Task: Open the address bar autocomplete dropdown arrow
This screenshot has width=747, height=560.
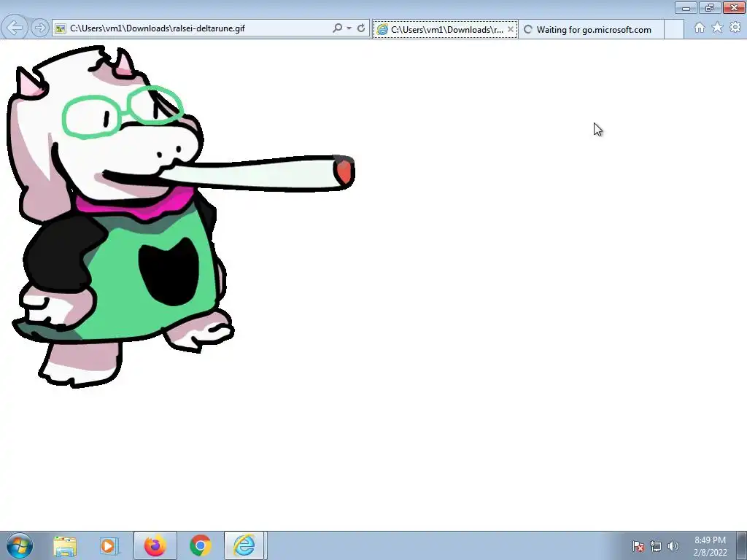Action: pos(349,28)
